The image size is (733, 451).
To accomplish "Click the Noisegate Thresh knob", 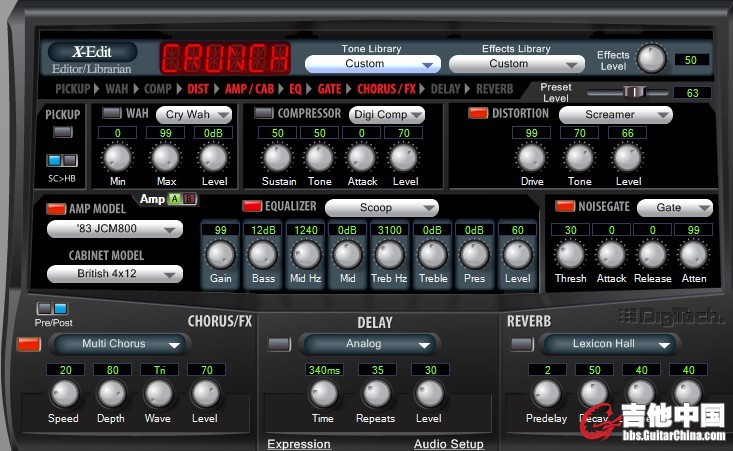I will click(570, 255).
